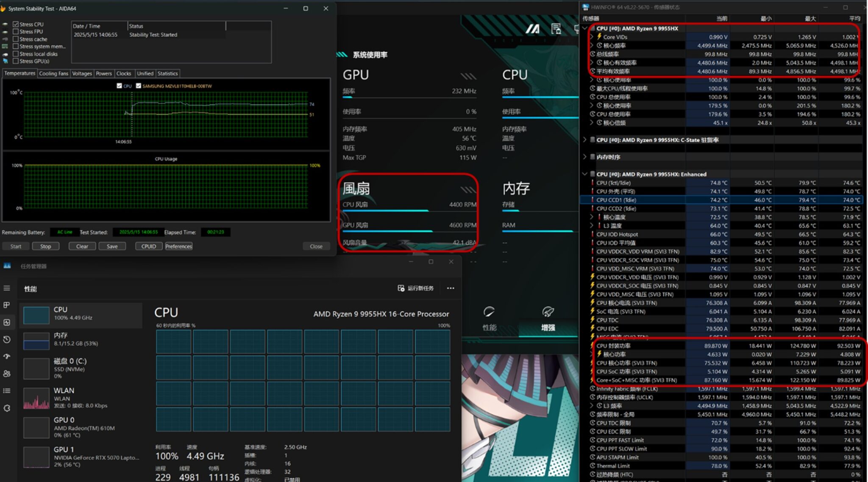
Task: Select GPU 1 NVIDIA GeForce RTX 5070 entry
Action: (81, 457)
